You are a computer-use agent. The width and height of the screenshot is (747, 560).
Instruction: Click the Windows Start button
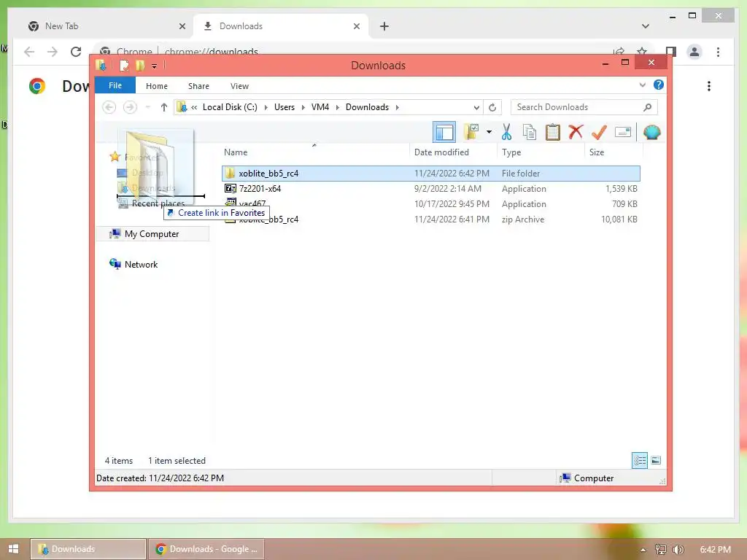pyautogui.click(x=13, y=549)
